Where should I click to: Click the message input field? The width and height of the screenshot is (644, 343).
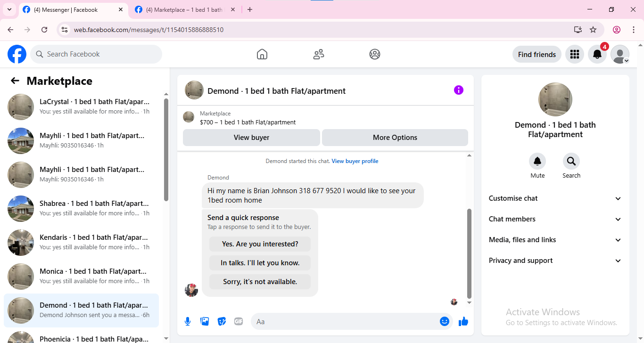[x=344, y=321]
